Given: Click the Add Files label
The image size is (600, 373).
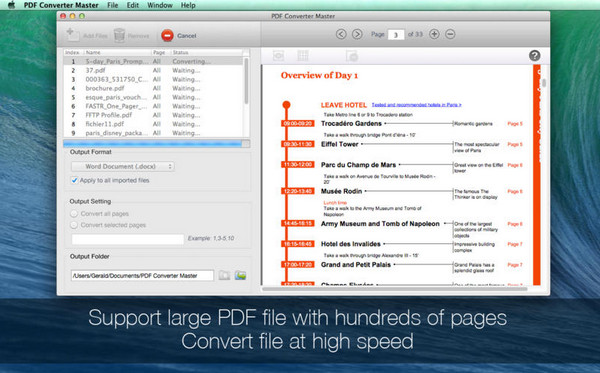Looking at the screenshot, I should (x=95, y=36).
